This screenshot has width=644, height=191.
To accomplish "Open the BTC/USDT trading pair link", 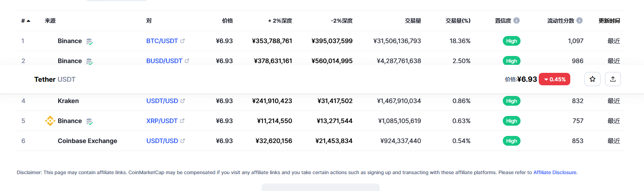I will point(162,41).
